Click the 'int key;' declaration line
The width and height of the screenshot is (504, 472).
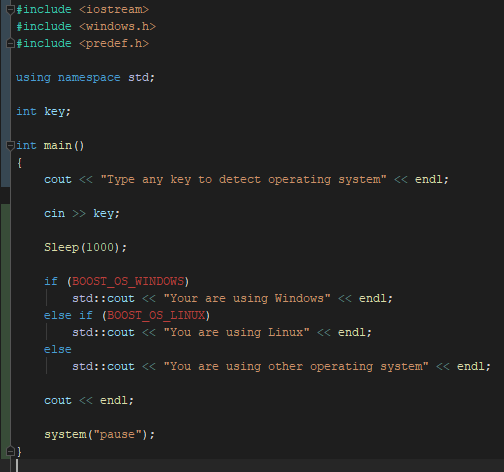tap(44, 112)
